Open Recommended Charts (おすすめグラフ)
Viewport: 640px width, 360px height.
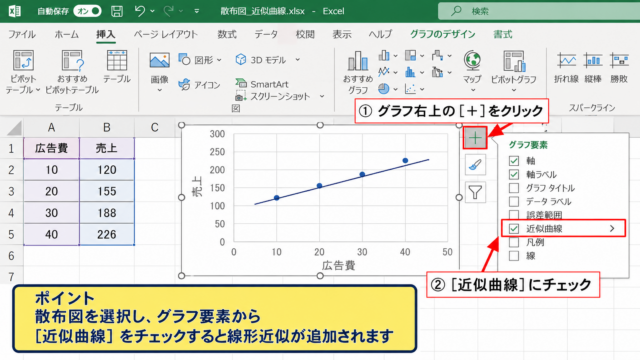click(x=358, y=72)
